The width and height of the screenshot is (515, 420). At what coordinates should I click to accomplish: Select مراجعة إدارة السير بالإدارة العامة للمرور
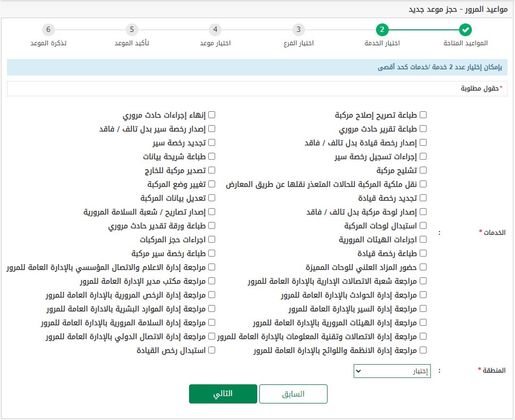click(x=423, y=308)
